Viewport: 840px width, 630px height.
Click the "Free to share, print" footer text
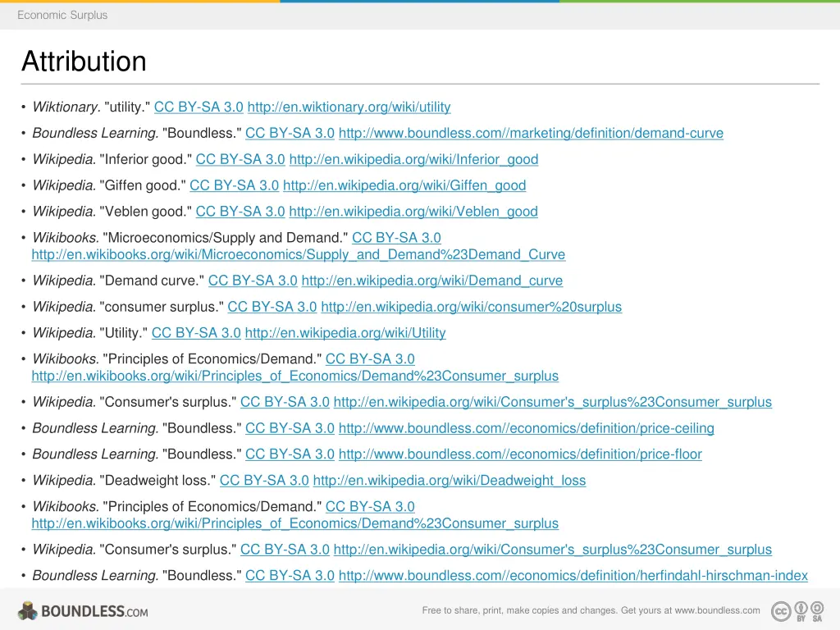[591, 610]
